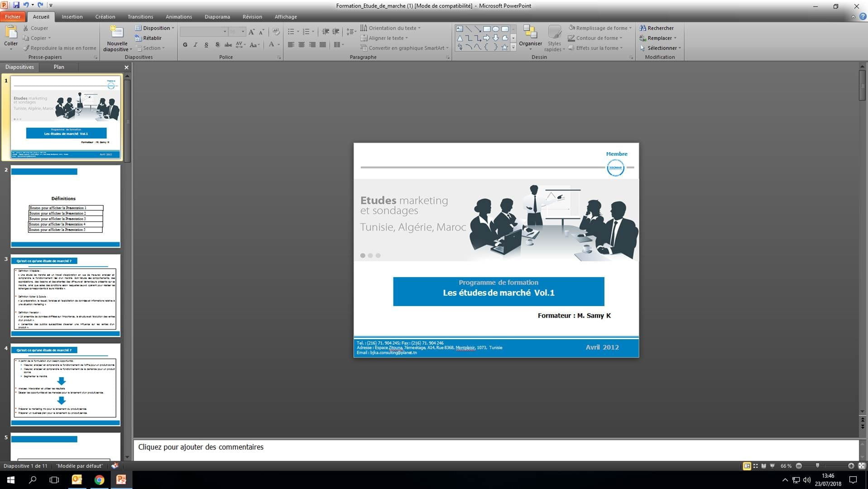Toggle underline (S) formatting
Image resolution: width=868 pixels, height=489 pixels.
pos(206,45)
